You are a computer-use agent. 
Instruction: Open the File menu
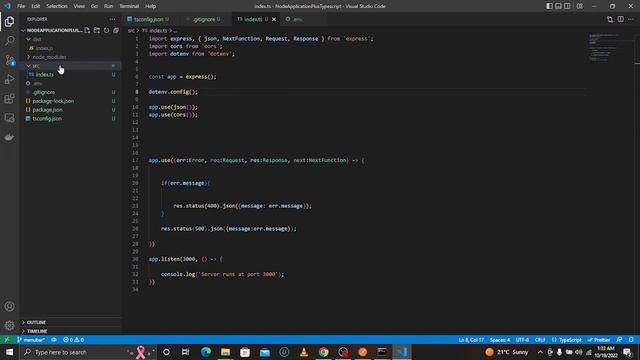21,6
